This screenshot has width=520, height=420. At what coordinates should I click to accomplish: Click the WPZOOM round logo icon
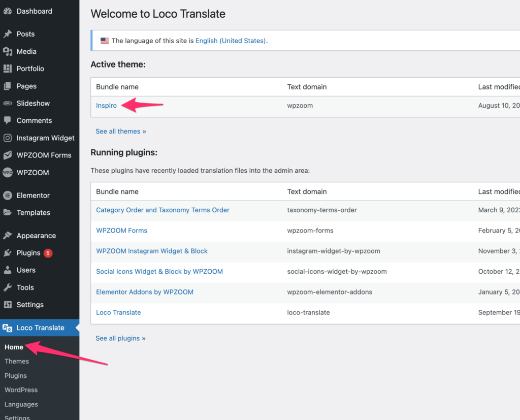coord(8,173)
